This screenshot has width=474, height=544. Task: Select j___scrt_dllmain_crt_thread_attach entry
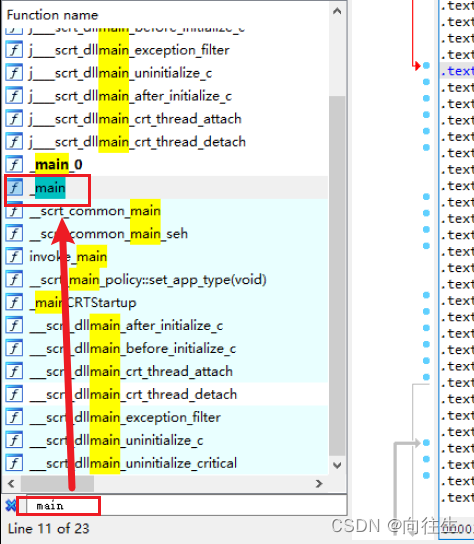pyautogui.click(x=135, y=119)
